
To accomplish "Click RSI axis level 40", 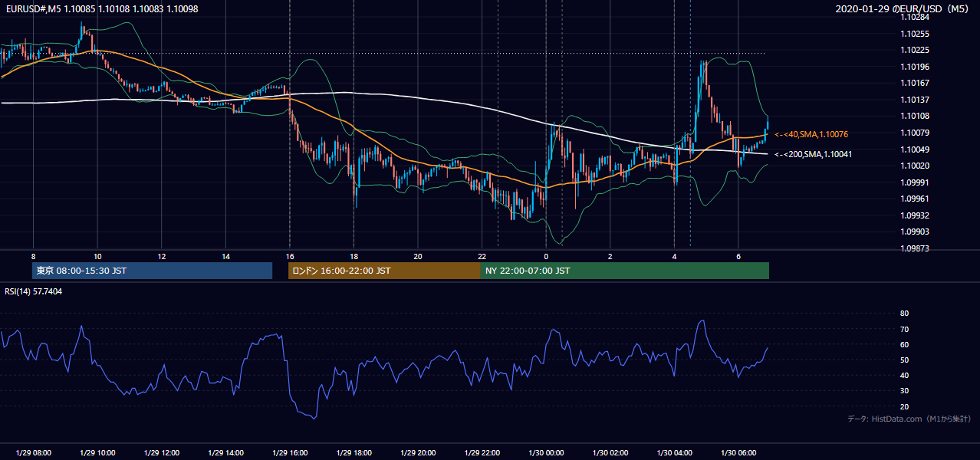I will pyautogui.click(x=905, y=375).
